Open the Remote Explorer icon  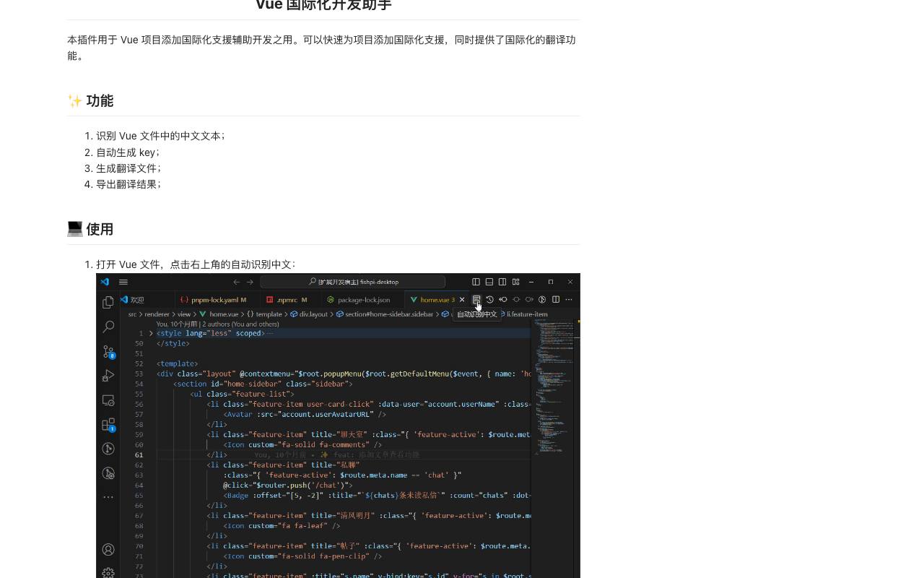(108, 400)
